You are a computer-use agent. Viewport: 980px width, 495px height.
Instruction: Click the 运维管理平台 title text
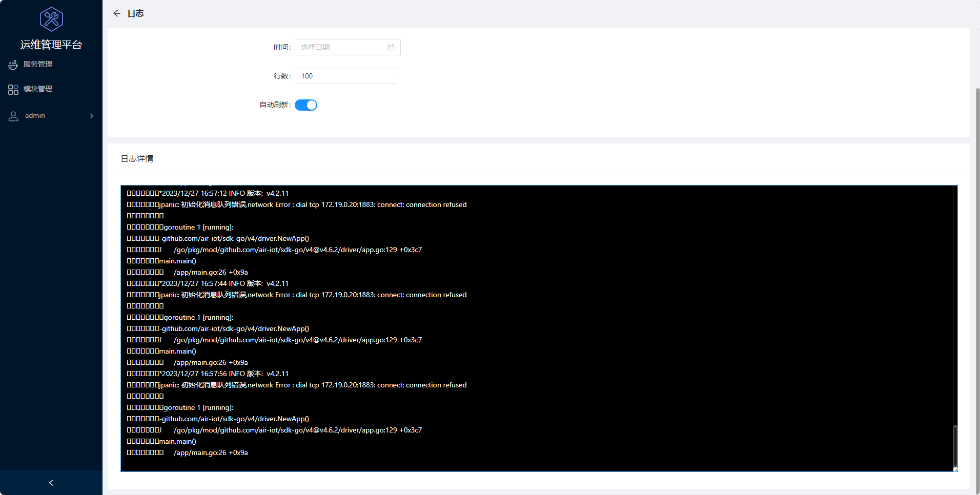51,45
